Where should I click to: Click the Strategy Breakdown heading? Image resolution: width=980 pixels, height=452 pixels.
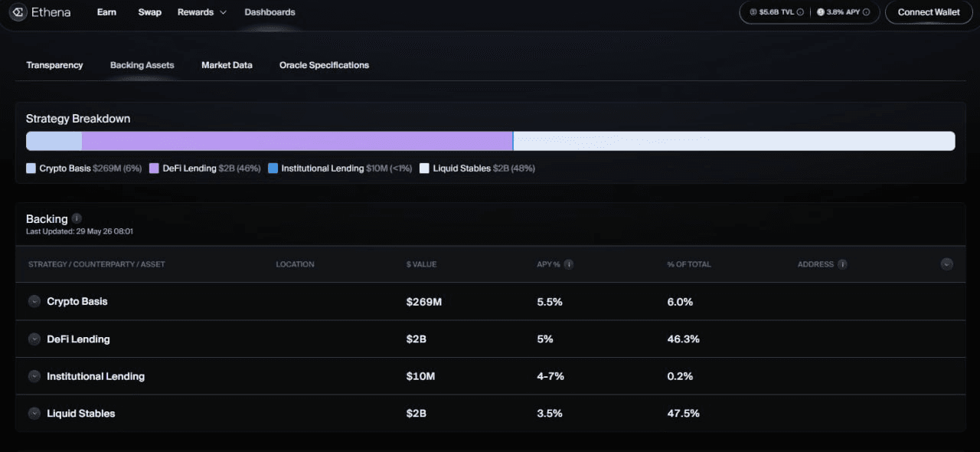pos(78,119)
